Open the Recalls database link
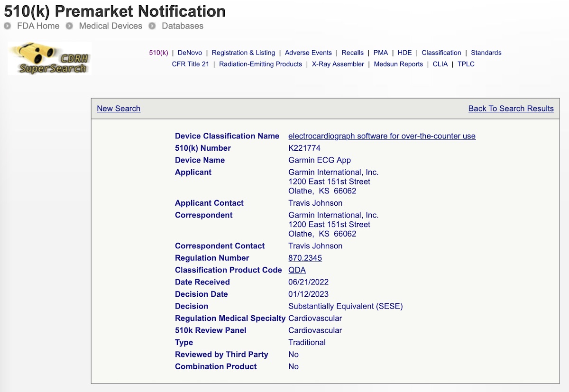This screenshot has width=569, height=392. pos(353,53)
